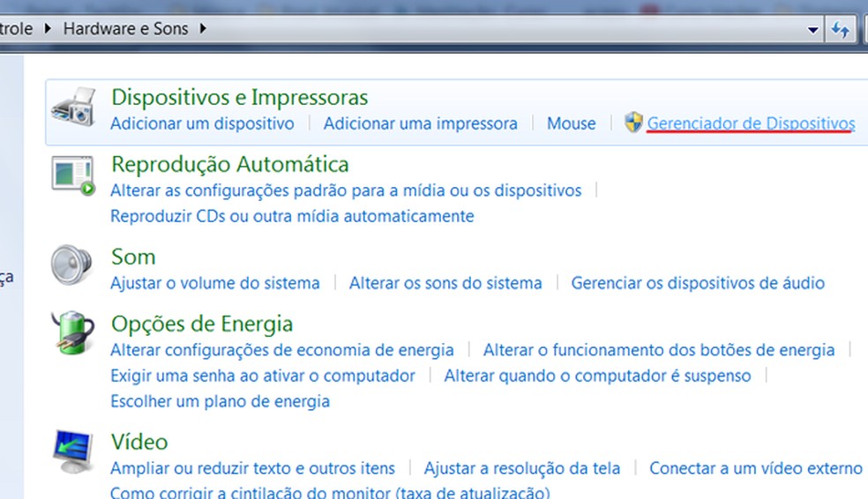Click Escolher um plano de energia
868x499 pixels.
221,402
